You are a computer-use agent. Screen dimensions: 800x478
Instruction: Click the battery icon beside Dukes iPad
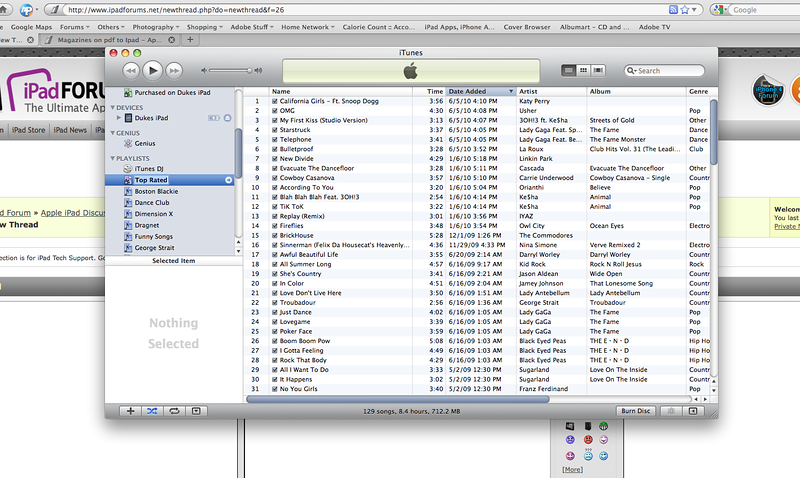(x=214, y=118)
